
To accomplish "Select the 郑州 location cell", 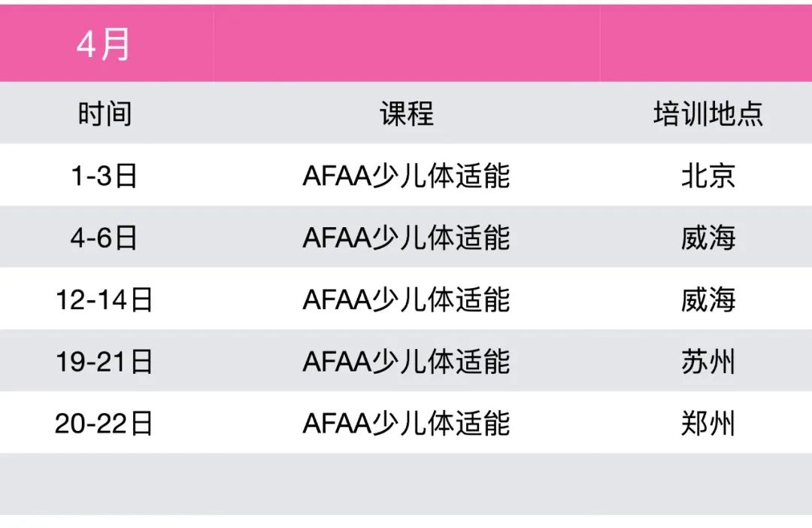I will pos(707,423).
